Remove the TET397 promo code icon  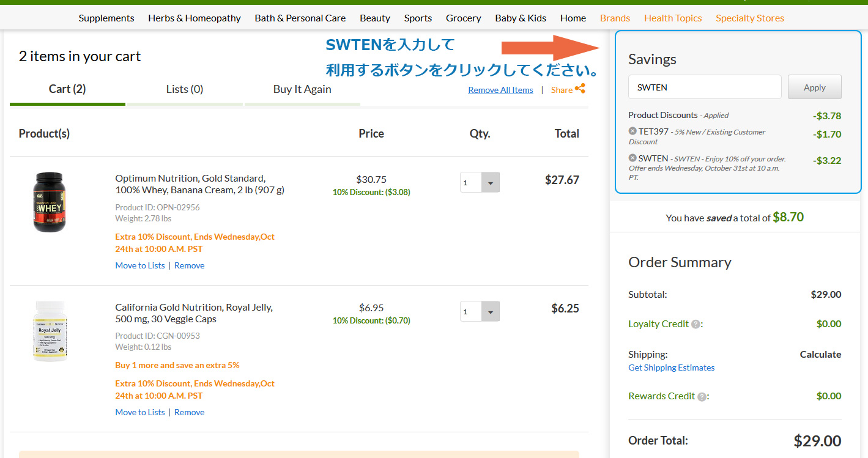(632, 131)
